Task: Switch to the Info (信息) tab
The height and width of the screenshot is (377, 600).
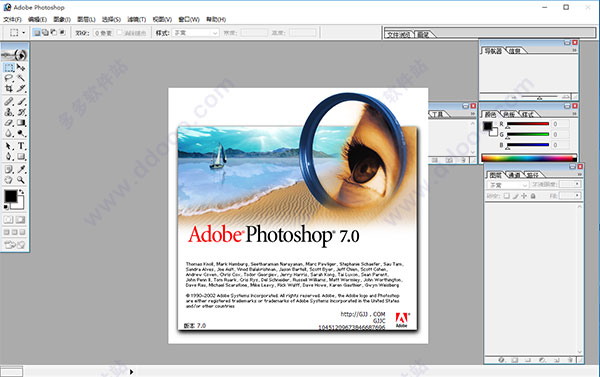Action: pos(514,51)
